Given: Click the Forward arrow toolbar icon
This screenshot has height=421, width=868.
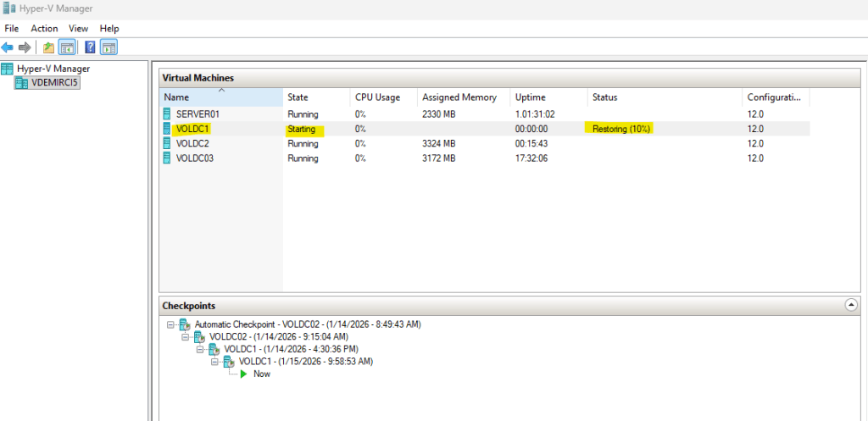Looking at the screenshot, I should (x=25, y=47).
